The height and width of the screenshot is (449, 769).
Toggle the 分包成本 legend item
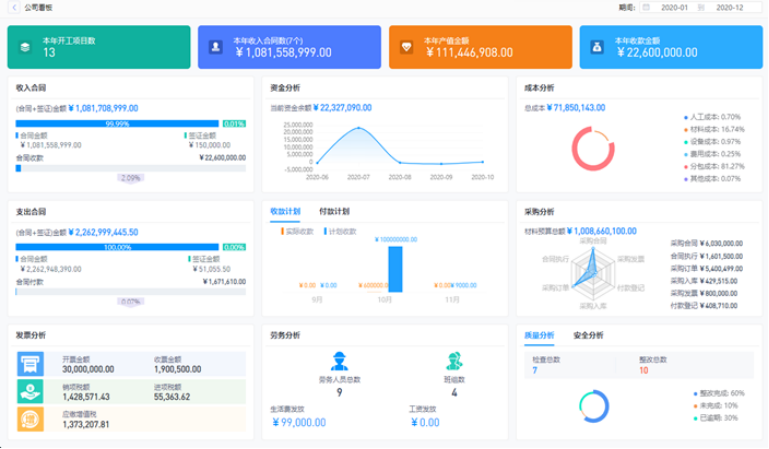tap(712, 166)
